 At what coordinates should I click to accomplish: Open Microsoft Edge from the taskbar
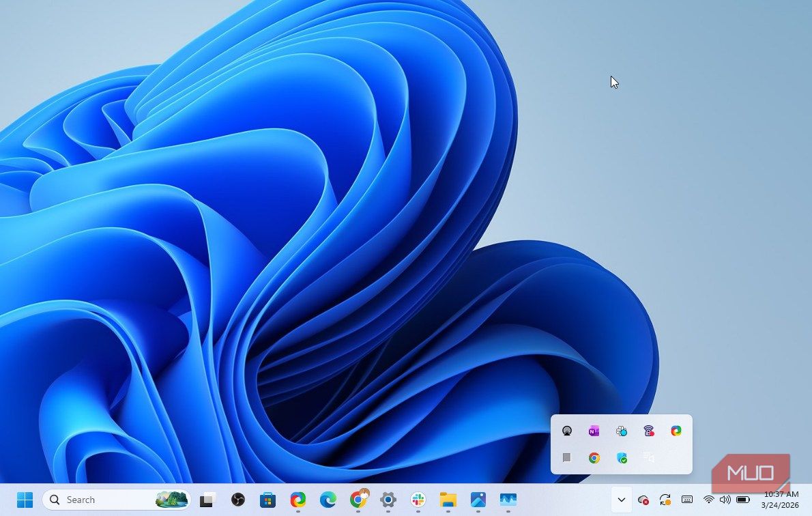(x=328, y=500)
